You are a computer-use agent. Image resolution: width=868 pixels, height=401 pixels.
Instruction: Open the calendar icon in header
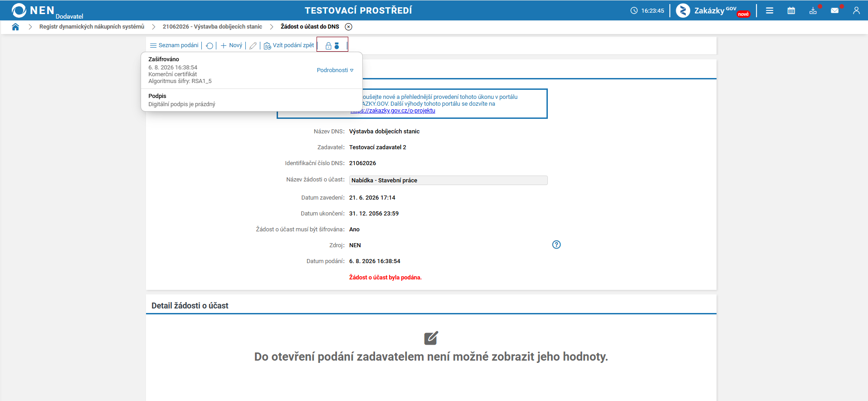point(791,10)
